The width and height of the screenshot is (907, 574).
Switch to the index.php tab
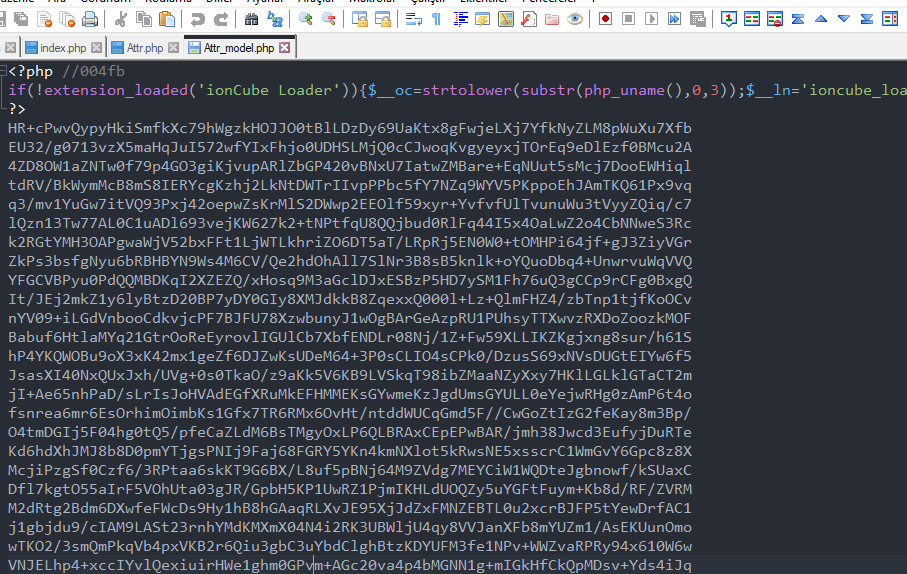point(63,47)
